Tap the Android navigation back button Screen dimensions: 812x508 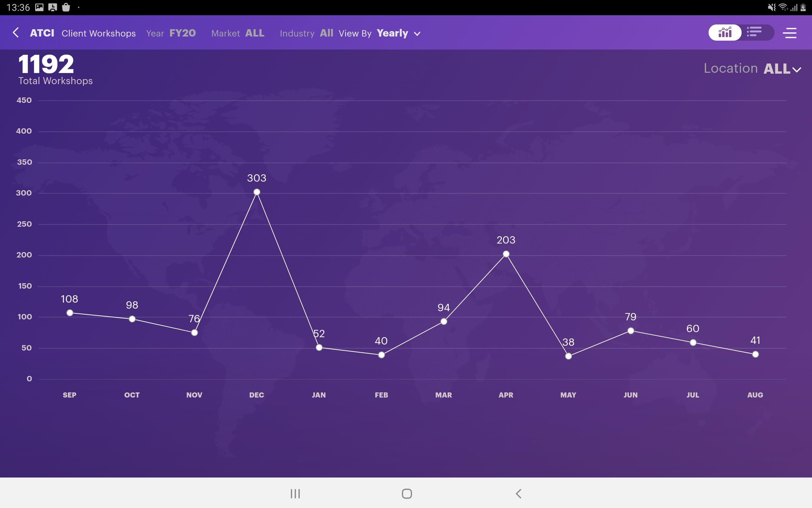pos(518,493)
